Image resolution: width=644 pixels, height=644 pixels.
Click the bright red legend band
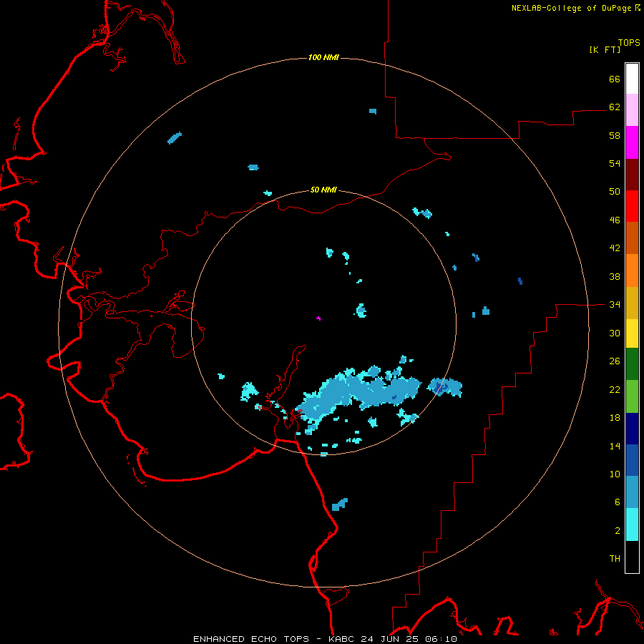pos(632,206)
